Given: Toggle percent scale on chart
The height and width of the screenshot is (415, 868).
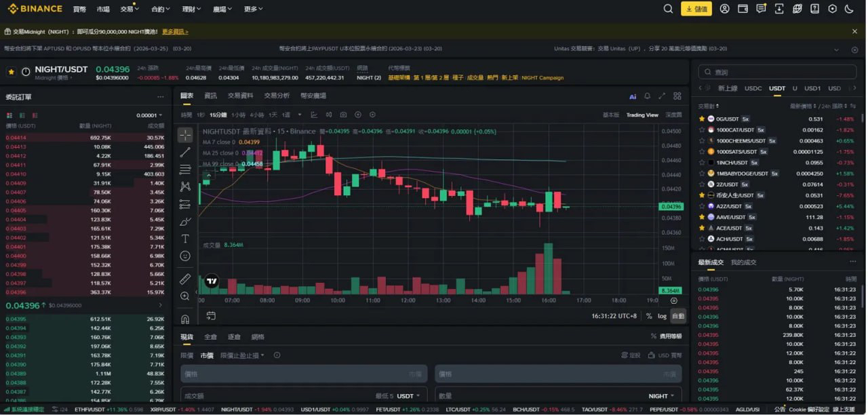Looking at the screenshot, I should click(x=649, y=316).
